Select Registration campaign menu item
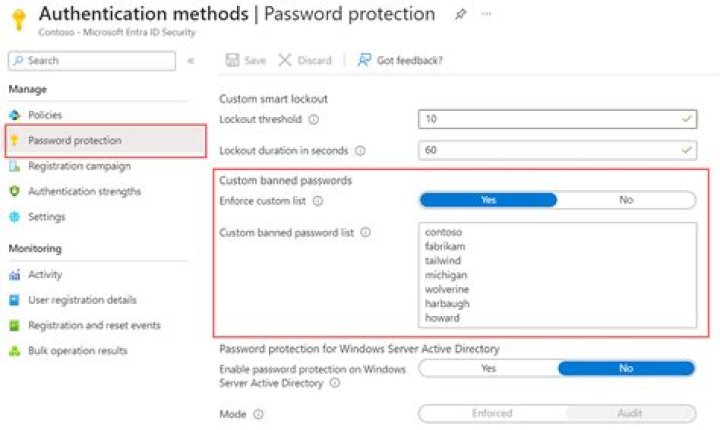 (x=79, y=166)
